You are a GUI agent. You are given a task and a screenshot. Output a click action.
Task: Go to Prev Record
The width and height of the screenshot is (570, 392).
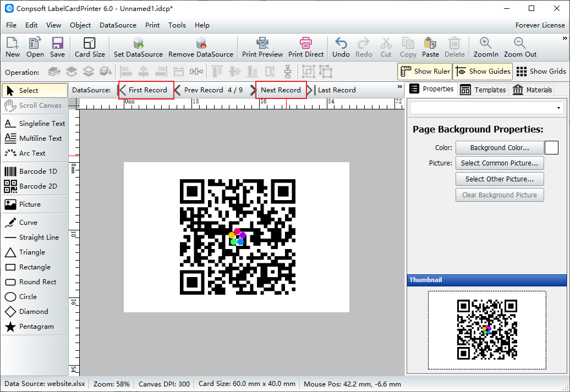point(199,90)
